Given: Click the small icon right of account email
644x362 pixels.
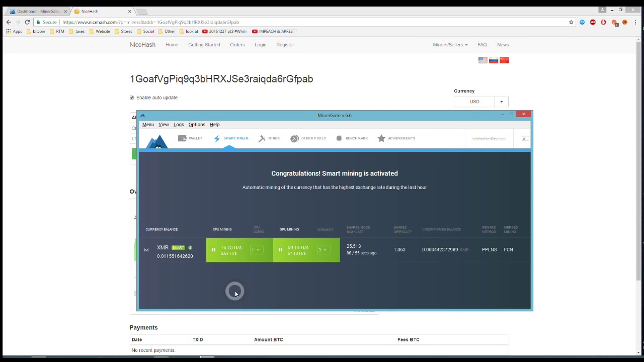Looking at the screenshot, I should (x=524, y=138).
